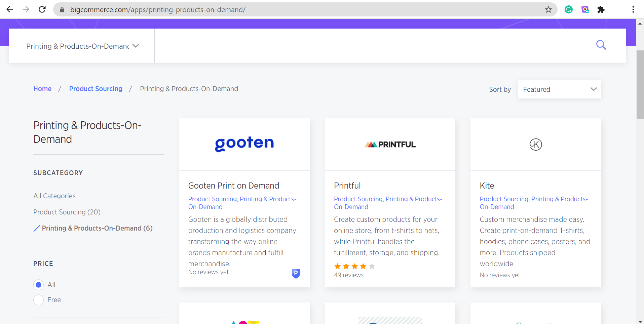Open the Kite app title
Screen dimensions: 644x324
point(487,186)
